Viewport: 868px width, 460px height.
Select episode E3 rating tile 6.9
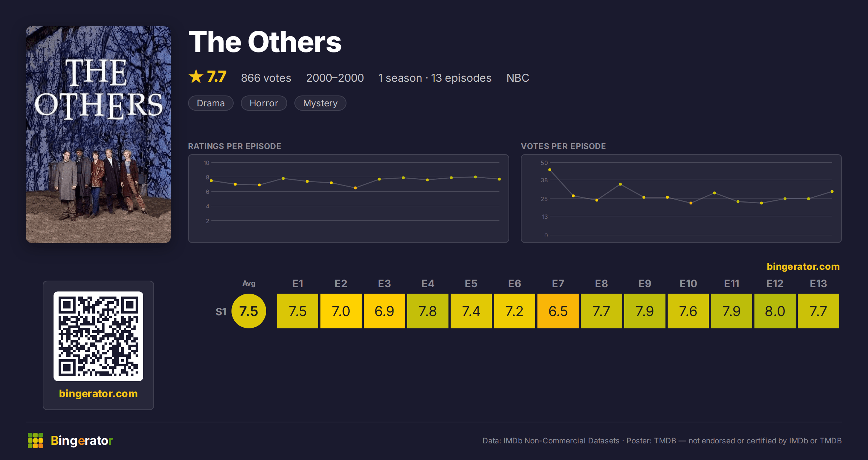click(x=384, y=311)
